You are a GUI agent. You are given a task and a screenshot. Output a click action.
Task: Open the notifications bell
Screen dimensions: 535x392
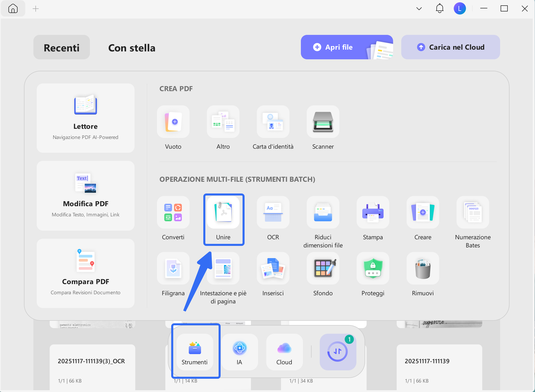[439, 8]
